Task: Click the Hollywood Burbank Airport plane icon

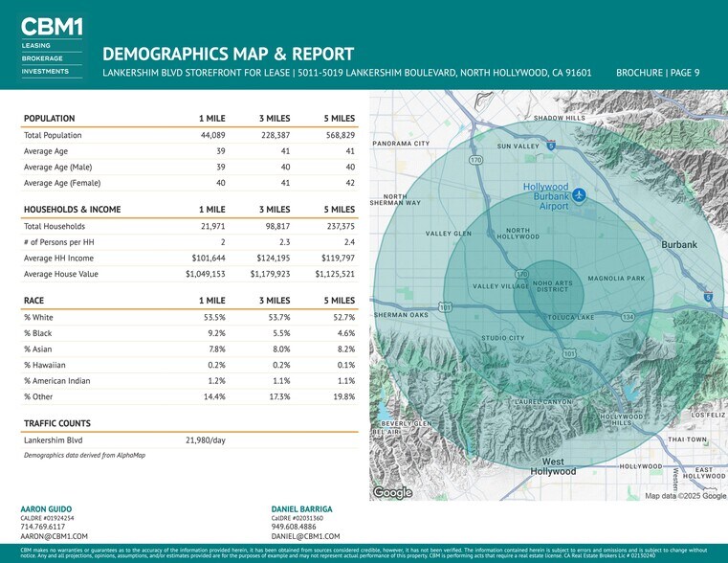Action: click(x=579, y=194)
